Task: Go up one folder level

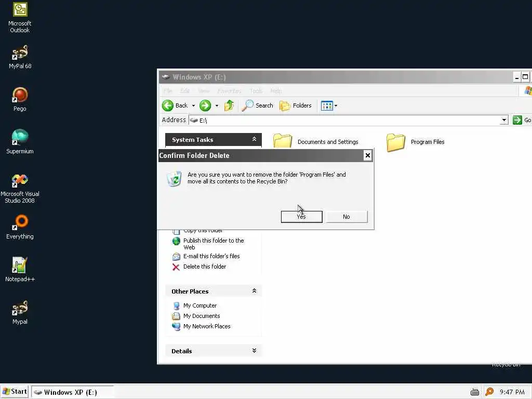Action: (x=229, y=105)
